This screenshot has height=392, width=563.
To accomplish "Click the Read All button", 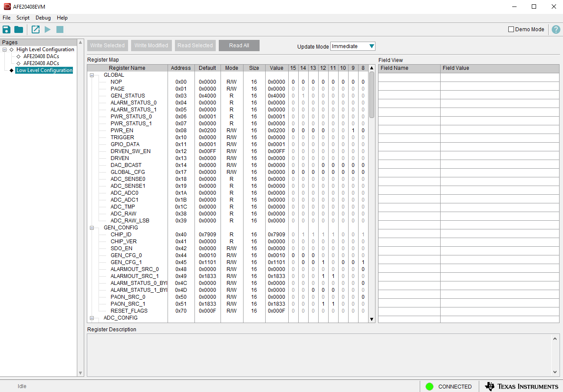I will [239, 46].
